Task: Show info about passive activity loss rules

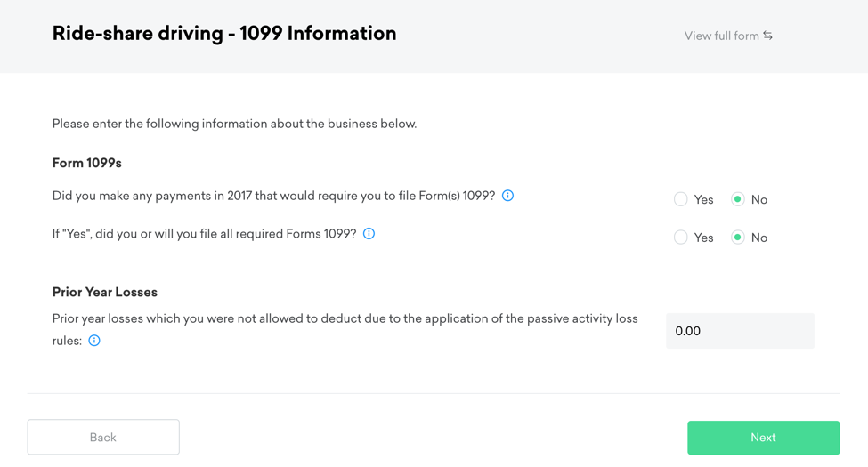Action: 94,341
